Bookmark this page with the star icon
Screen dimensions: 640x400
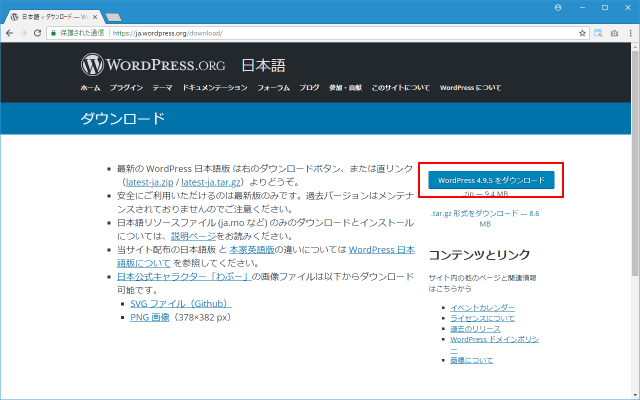tap(582, 32)
